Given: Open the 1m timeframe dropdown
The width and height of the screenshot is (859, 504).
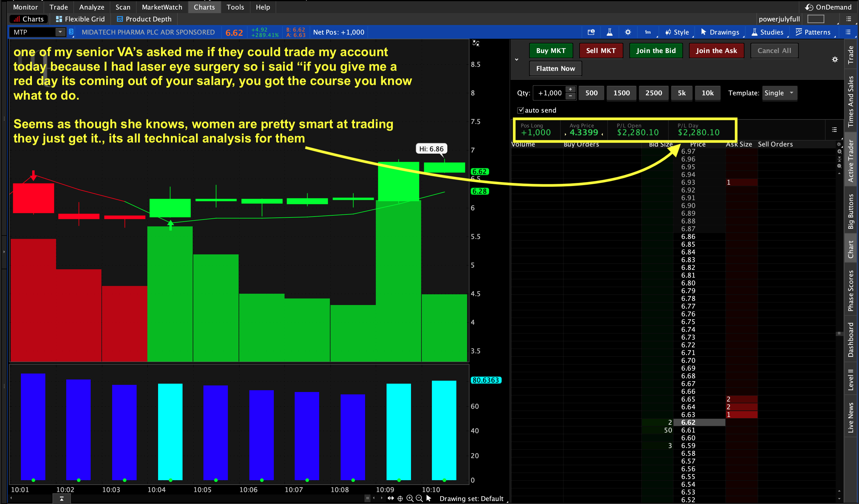Looking at the screenshot, I should 648,32.
